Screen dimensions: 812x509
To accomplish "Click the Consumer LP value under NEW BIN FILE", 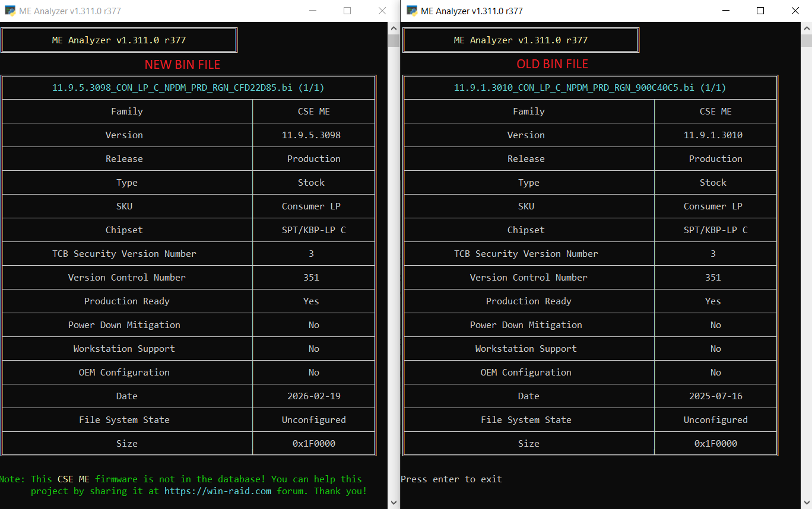I will (311, 206).
